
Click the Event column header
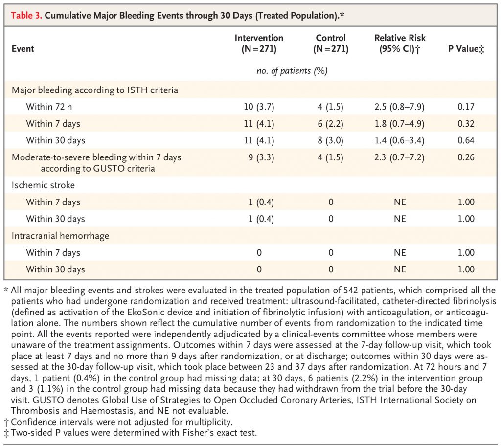[x=23, y=49]
